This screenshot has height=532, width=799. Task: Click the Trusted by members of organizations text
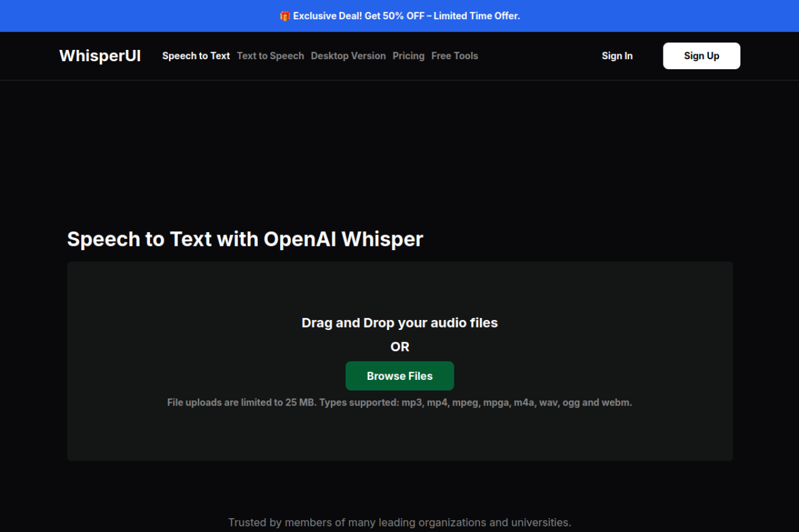pos(399,523)
